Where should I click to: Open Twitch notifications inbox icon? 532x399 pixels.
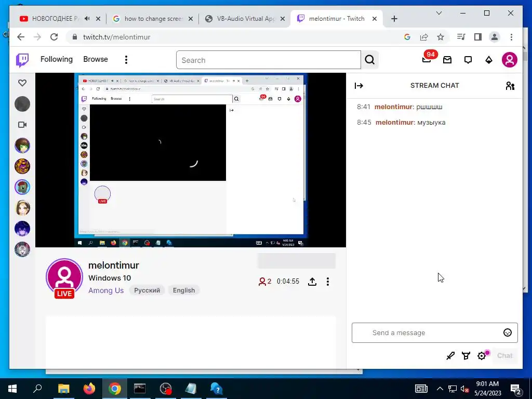(447, 60)
